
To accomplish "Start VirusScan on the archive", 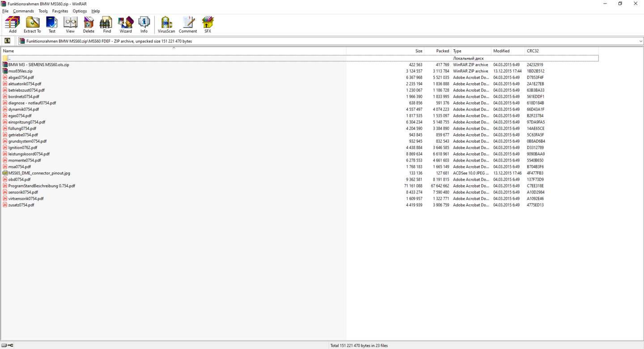I will click(166, 25).
